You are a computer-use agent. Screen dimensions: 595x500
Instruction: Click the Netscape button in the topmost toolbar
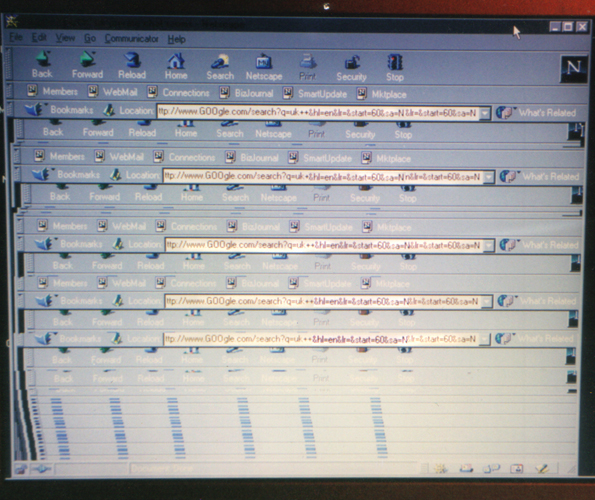click(264, 68)
